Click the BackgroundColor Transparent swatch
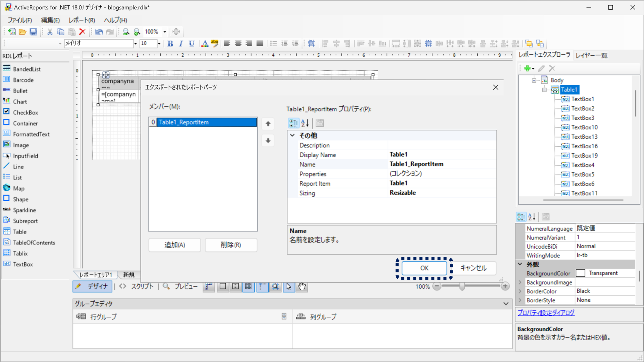This screenshot has width=644, height=362. pyautogui.click(x=580, y=273)
